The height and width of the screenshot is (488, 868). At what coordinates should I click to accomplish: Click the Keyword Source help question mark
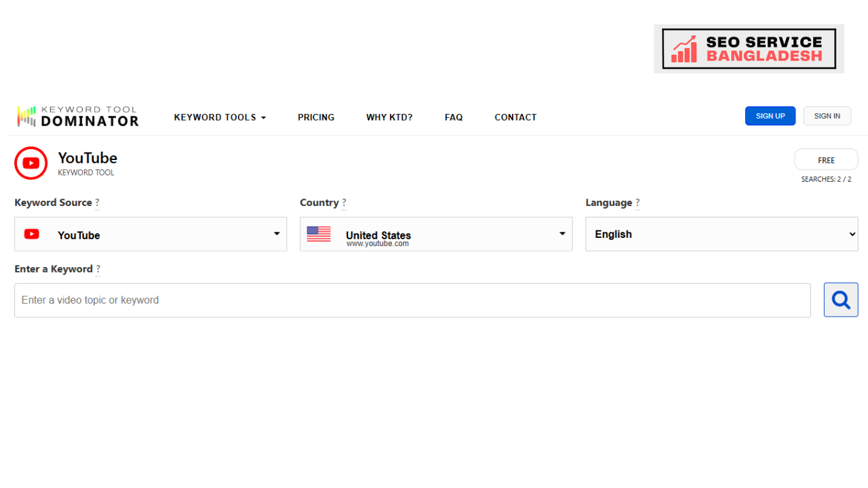coord(97,203)
